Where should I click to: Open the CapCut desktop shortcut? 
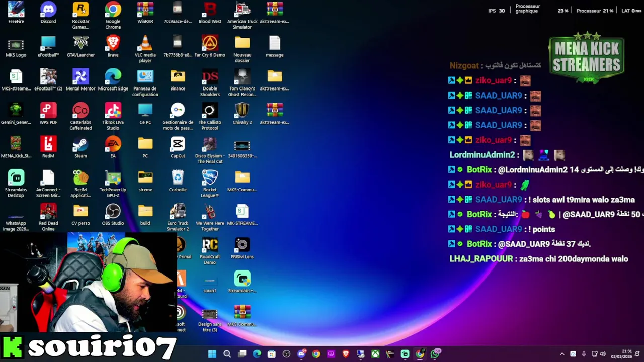coord(178,147)
